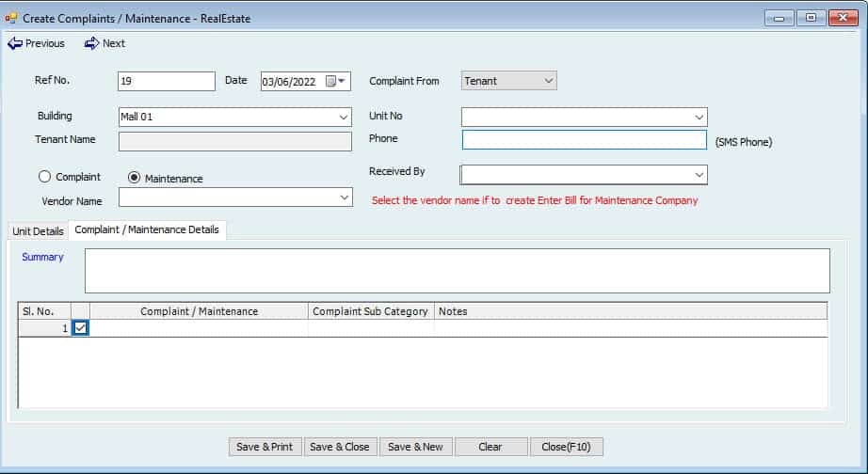
Task: Open the Received By dropdown
Action: [699, 175]
